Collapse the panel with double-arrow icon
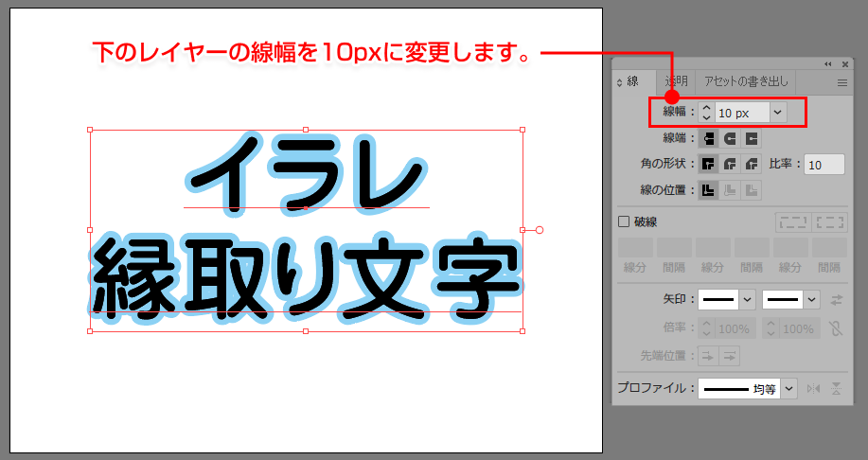Image resolution: width=868 pixels, height=460 pixels. point(828,64)
